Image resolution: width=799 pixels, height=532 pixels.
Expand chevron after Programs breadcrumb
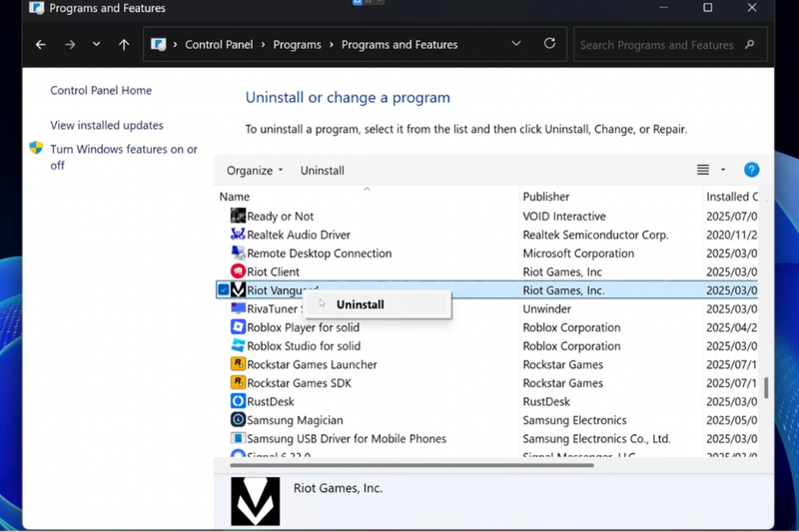click(x=332, y=45)
